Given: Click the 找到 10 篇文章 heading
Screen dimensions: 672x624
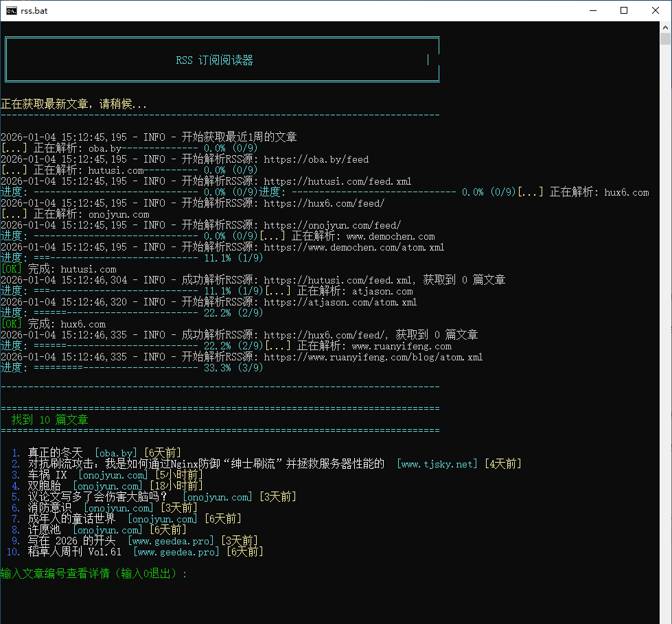Looking at the screenshot, I should [49, 419].
